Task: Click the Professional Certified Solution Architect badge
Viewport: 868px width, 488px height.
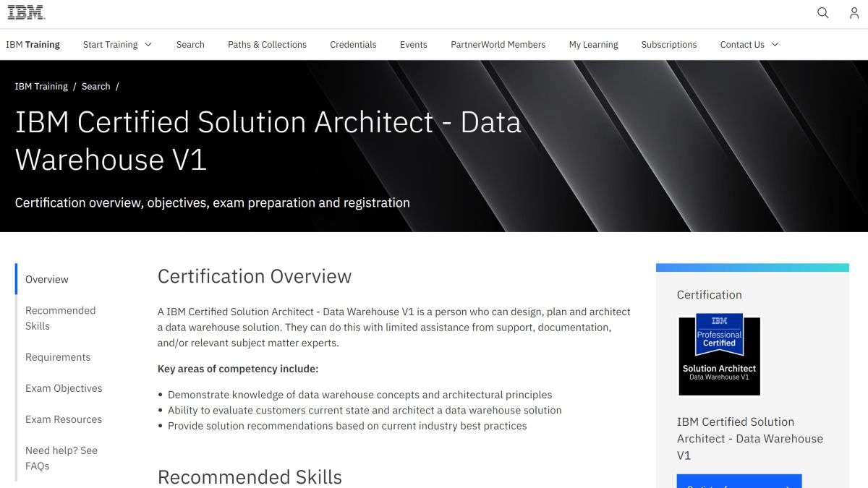Action: coord(718,354)
